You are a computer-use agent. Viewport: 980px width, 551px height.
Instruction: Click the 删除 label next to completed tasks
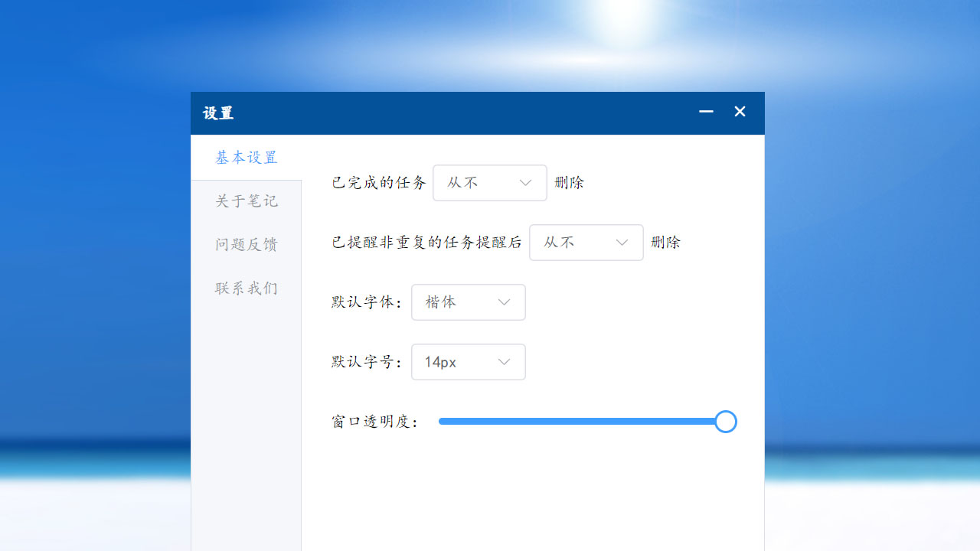(569, 183)
